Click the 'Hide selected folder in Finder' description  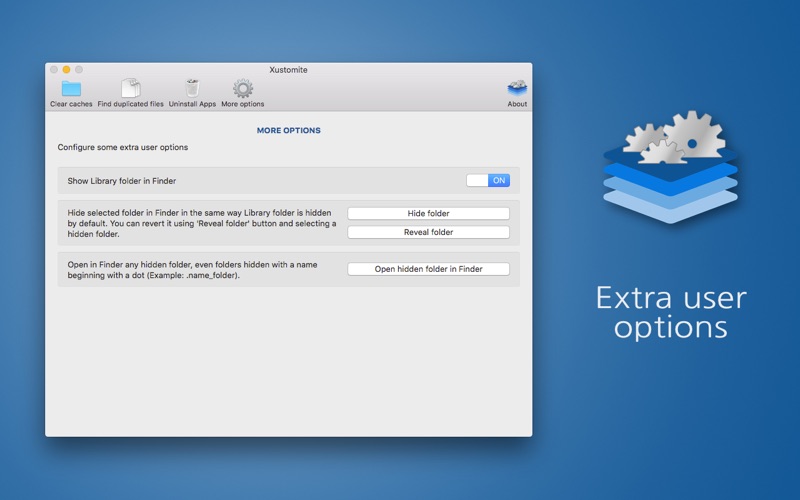click(202, 223)
